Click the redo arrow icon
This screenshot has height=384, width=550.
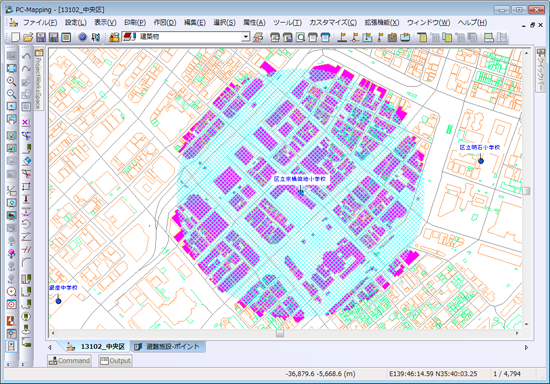26,69
